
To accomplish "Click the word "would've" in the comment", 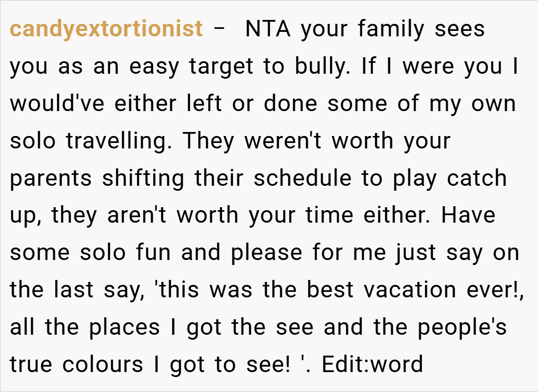I will coord(58,104).
